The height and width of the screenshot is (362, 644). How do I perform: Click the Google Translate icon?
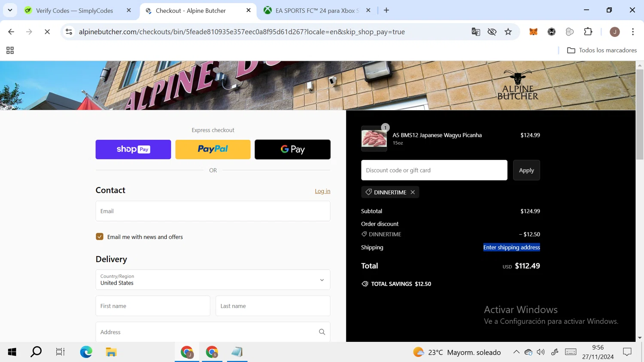tap(476, 32)
